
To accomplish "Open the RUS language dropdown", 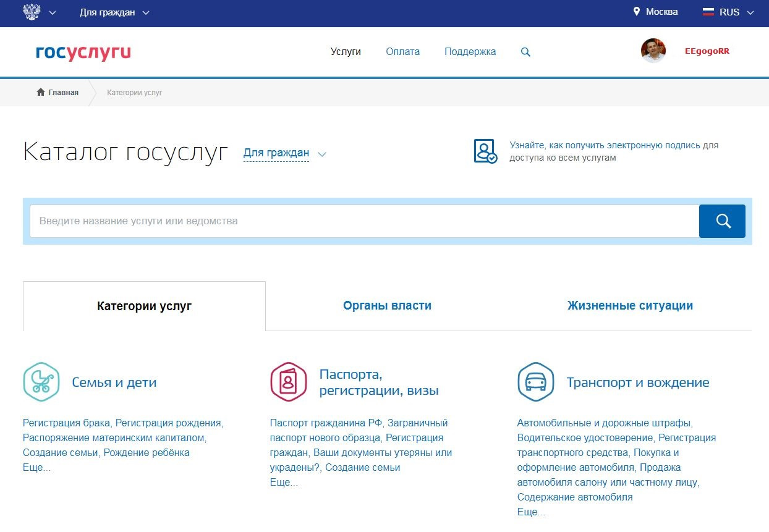I will click(x=736, y=12).
